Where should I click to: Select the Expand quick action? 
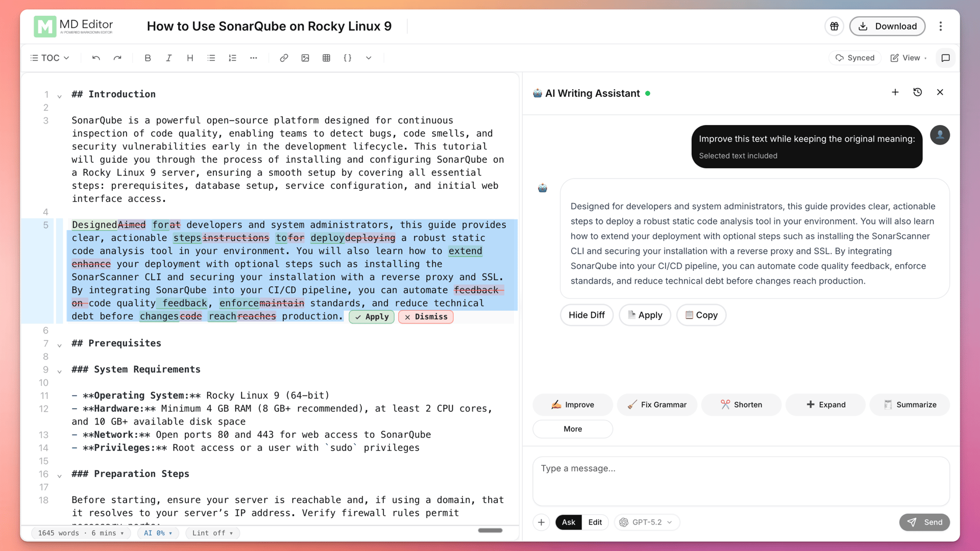(x=825, y=405)
